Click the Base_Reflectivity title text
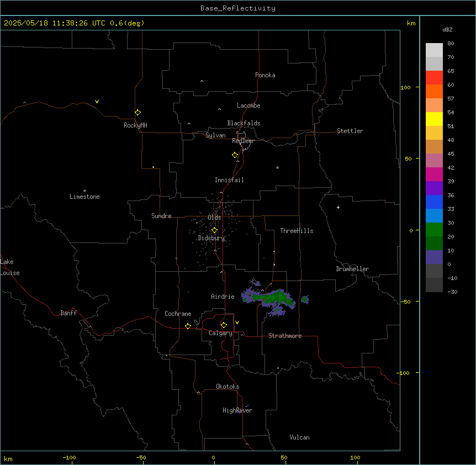Screen dimensions: 476x465 tap(238, 8)
